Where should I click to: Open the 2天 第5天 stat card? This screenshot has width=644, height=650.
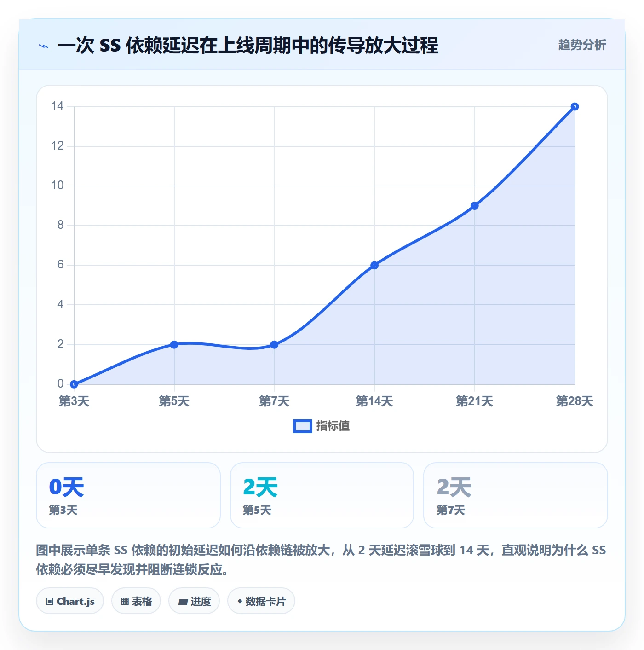point(322,495)
